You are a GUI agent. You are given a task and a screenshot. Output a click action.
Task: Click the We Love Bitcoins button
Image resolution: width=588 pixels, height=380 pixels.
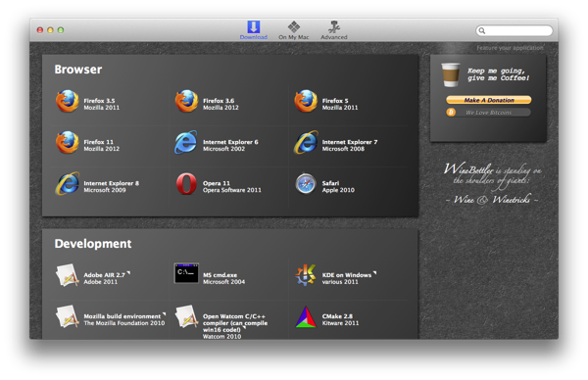[489, 113]
